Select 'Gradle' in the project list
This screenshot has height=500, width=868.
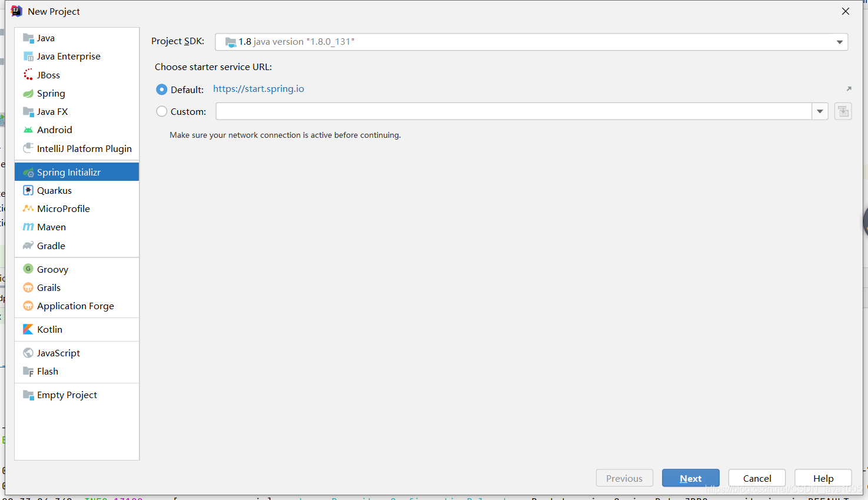click(51, 246)
